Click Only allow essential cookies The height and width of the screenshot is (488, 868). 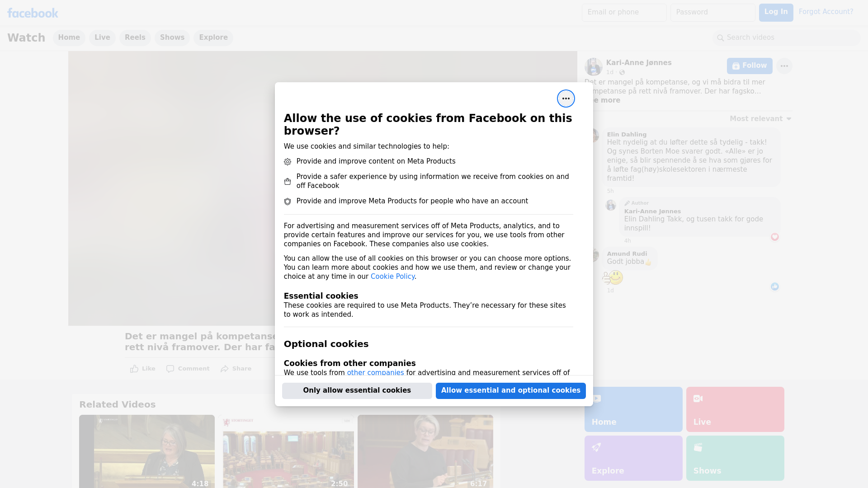(357, 391)
